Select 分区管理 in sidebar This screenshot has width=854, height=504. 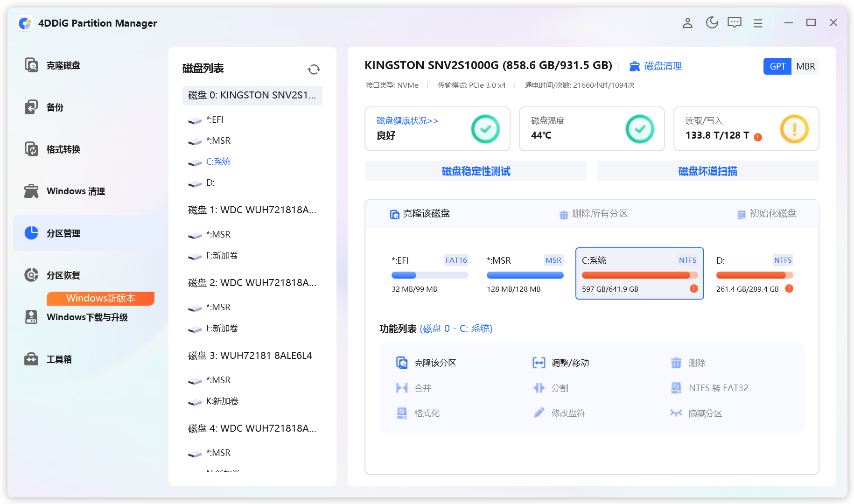[89, 233]
